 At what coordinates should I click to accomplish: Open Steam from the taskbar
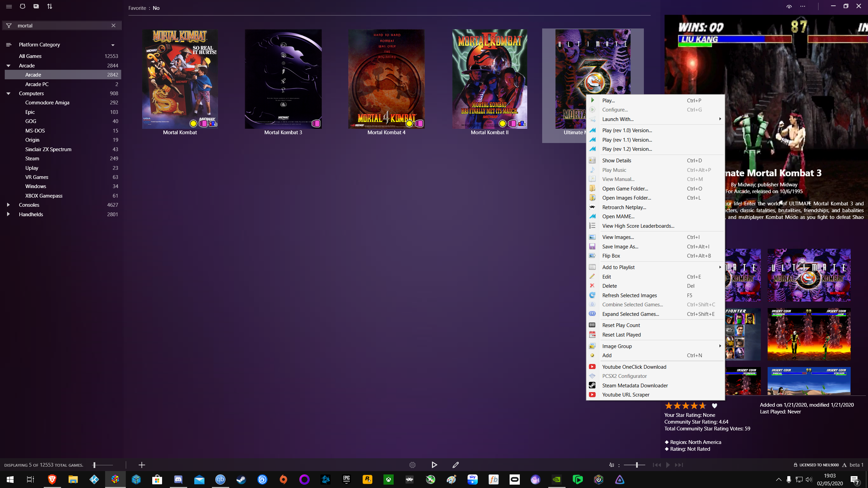point(241,480)
